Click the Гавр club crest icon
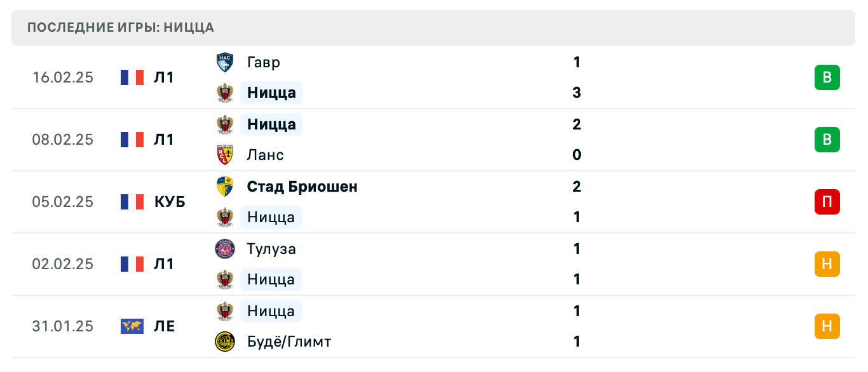The width and height of the screenshot is (868, 372). click(225, 62)
